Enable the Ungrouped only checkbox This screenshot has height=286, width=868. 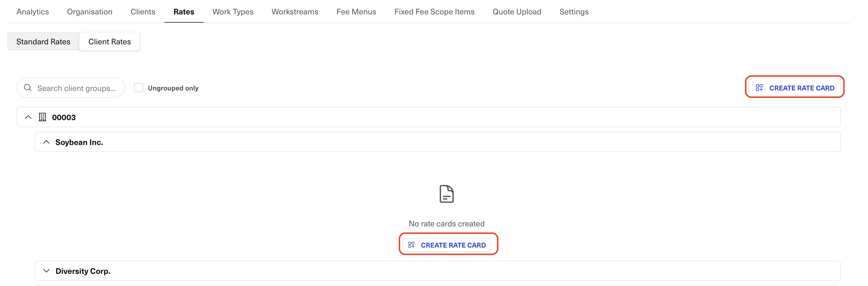coord(138,88)
